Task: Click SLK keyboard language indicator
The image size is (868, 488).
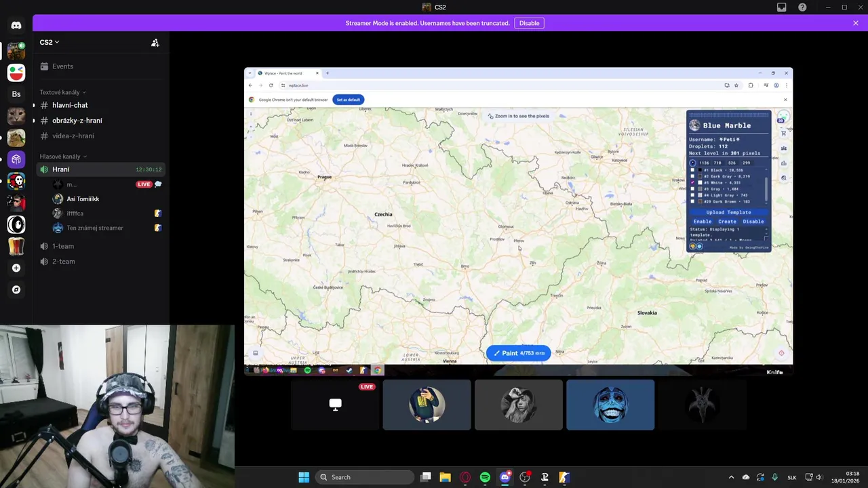Action: pos(791,477)
